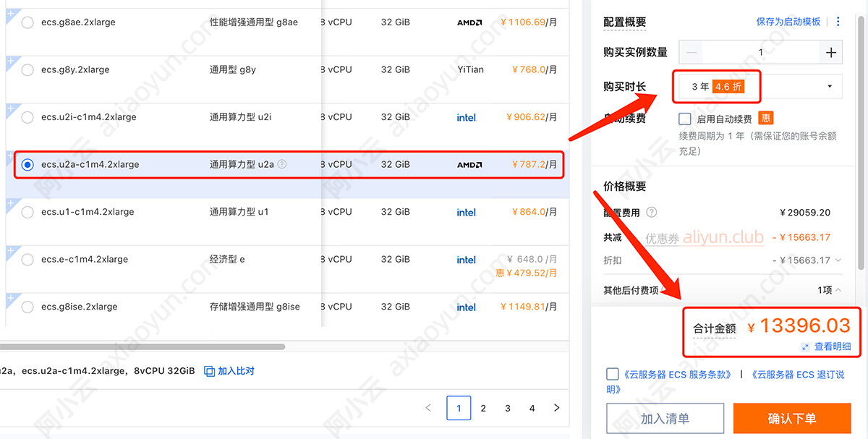Open the 购买时长 duration dropdown

pyautogui.click(x=757, y=87)
